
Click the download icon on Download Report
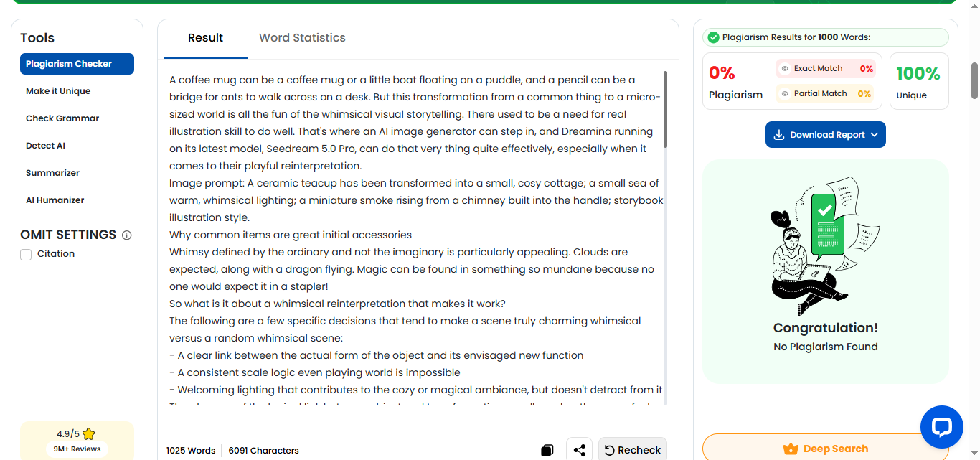point(779,135)
